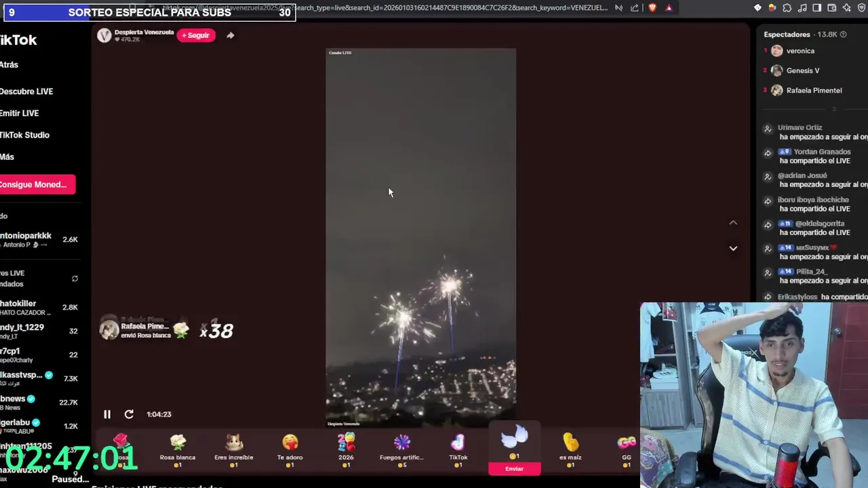Open Despierta Venezuela profile avatar
The image size is (868, 488).
coord(104,36)
